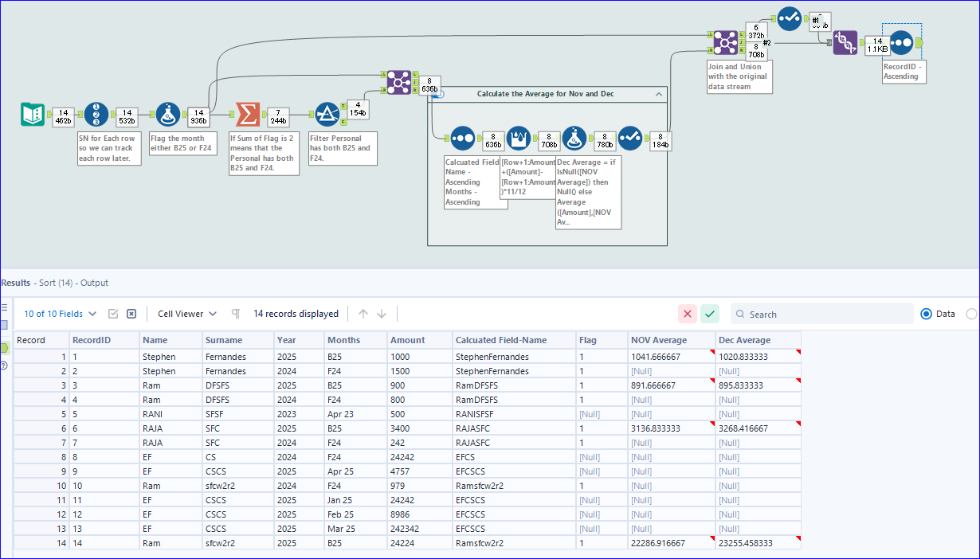Click the green checkmark apply button

pyautogui.click(x=709, y=314)
